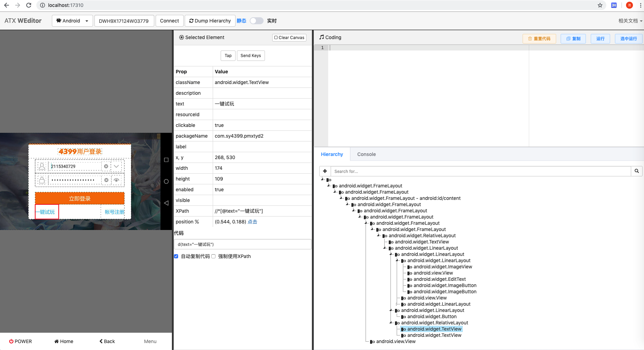Open the red profile avatar icon
This screenshot has width=644, height=350.
(x=629, y=5)
